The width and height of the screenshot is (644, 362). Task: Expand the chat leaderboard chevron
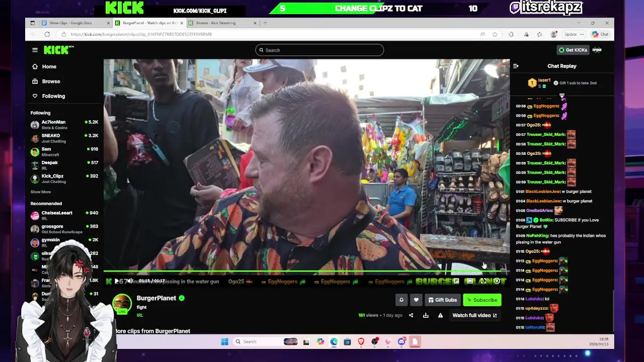pos(562,95)
